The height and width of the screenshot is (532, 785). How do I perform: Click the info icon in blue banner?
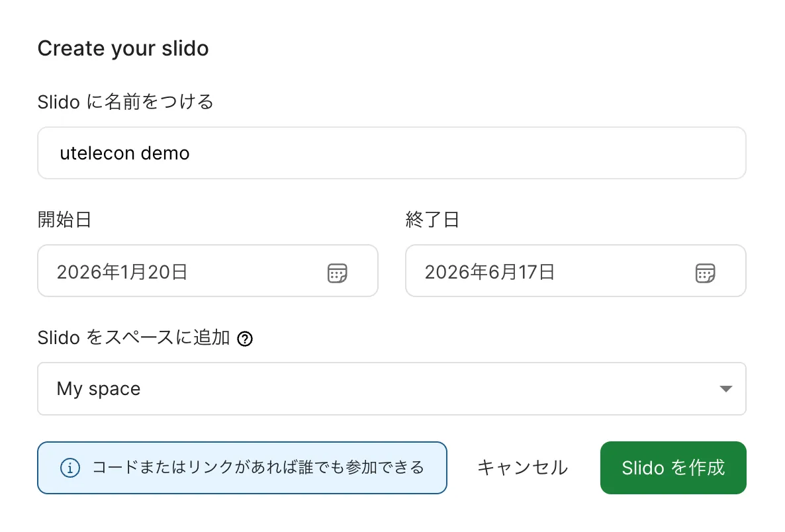[70, 468]
